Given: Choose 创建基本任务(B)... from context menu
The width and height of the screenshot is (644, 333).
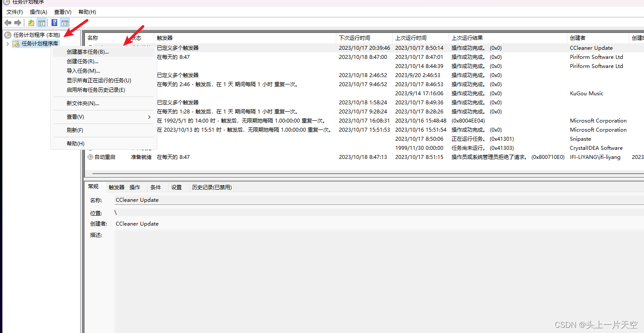Looking at the screenshot, I should pyautogui.click(x=103, y=52).
